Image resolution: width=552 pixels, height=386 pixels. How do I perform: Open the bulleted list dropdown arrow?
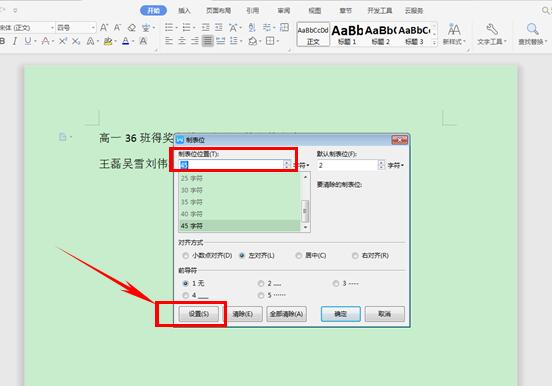click(x=176, y=28)
